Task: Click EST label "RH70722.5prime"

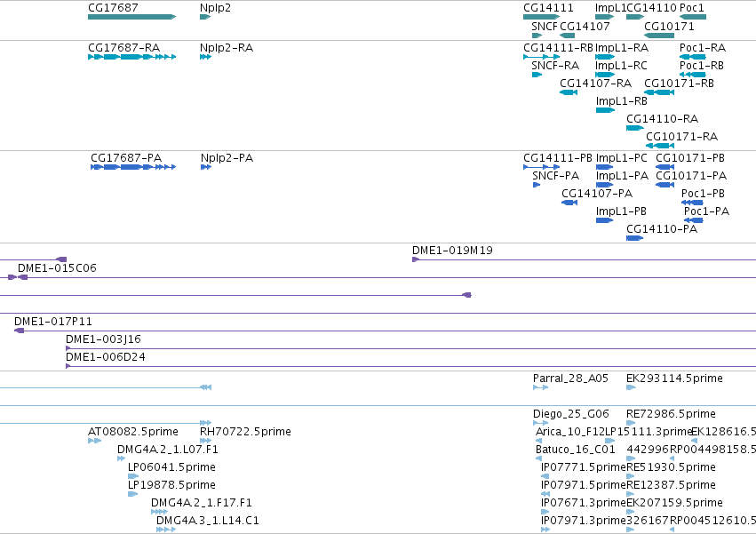Action: (x=245, y=431)
